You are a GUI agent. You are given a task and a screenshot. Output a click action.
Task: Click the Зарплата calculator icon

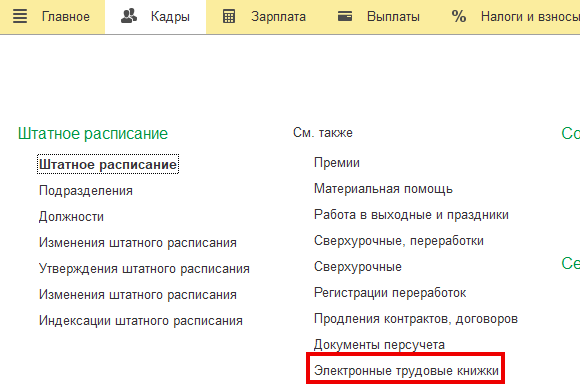229,17
